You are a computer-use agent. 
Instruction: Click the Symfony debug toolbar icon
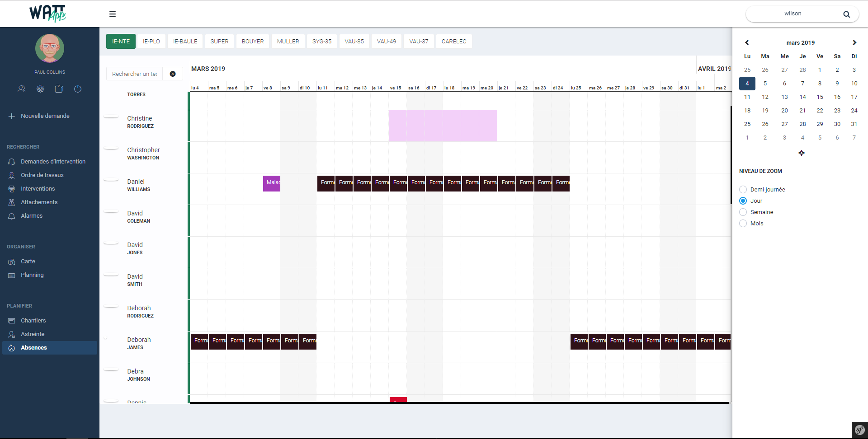[x=859, y=430]
